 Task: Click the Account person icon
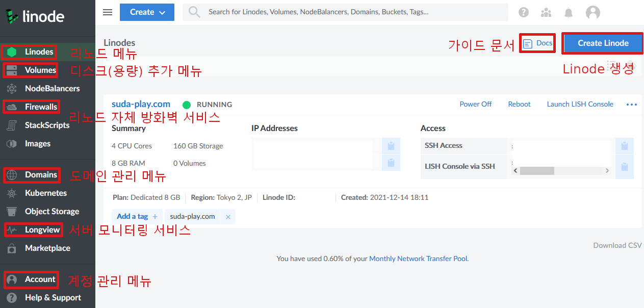pos(12,279)
